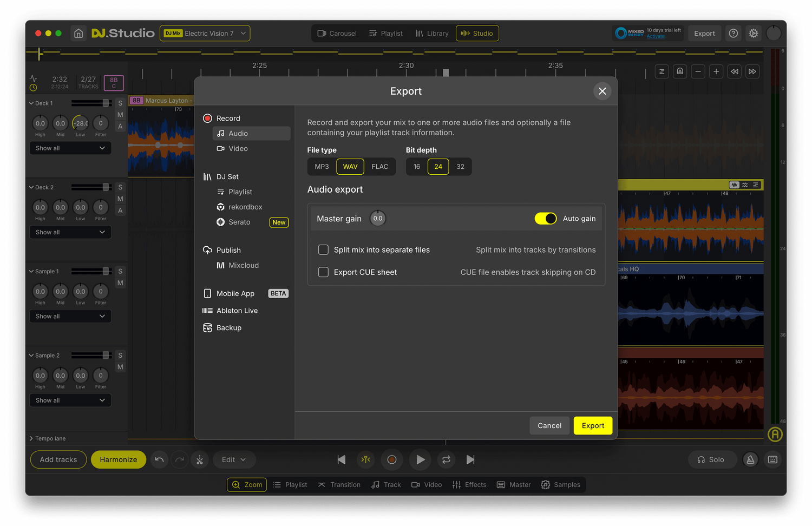This screenshot has width=812, height=526.
Task: Open the Edit dropdown menu
Action: click(234, 459)
